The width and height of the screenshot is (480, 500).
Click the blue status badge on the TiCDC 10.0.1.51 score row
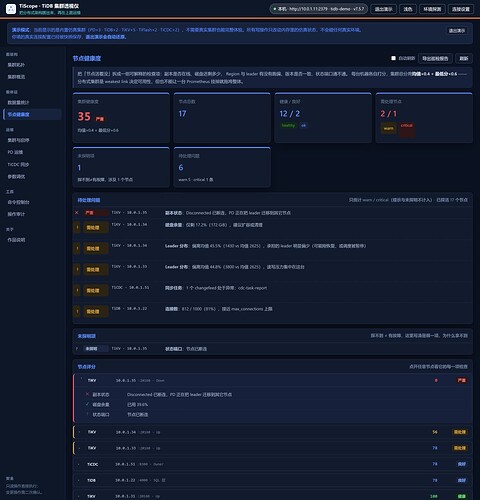pos(462,464)
